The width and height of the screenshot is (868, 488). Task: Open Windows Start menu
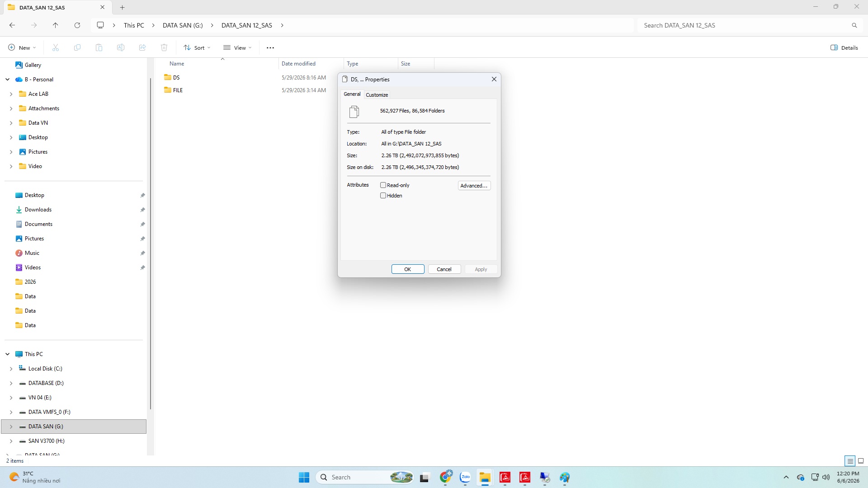point(304,477)
